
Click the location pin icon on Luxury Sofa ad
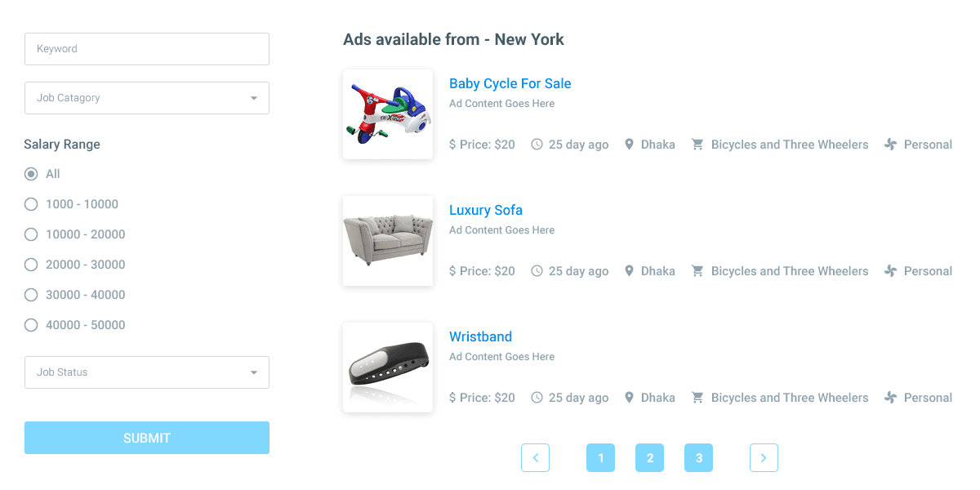(x=629, y=271)
